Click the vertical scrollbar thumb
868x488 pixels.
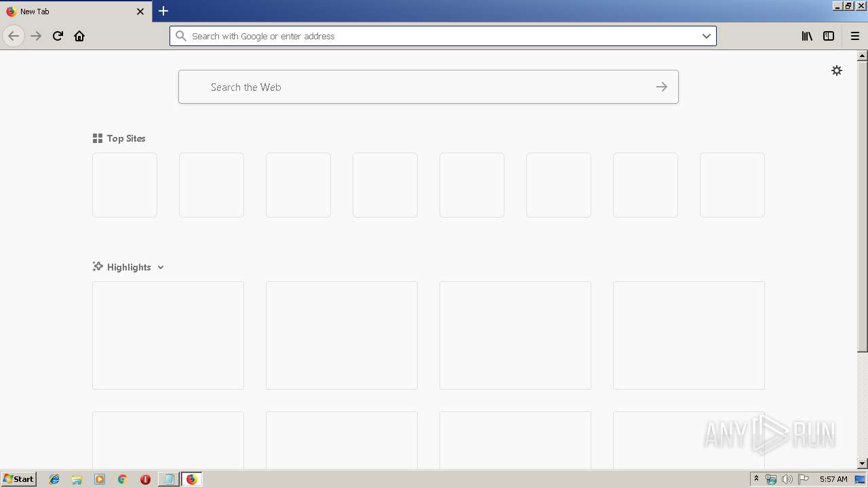(863, 207)
